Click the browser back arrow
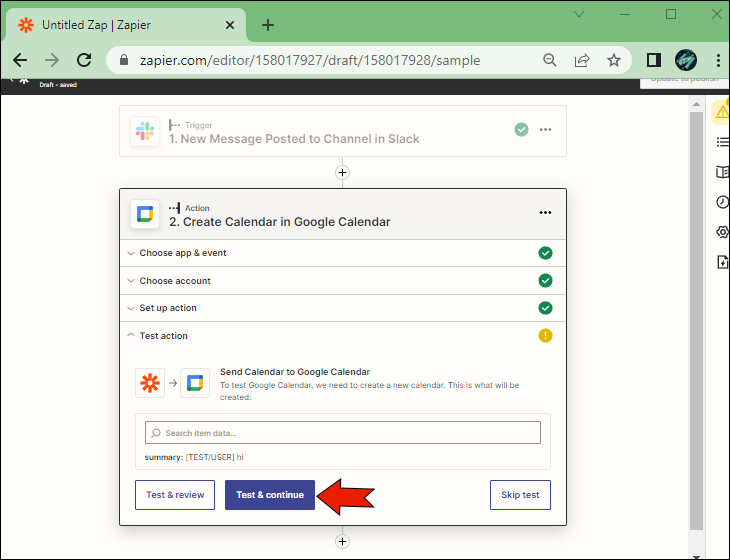Image resolution: width=730 pixels, height=560 pixels. 20,60
